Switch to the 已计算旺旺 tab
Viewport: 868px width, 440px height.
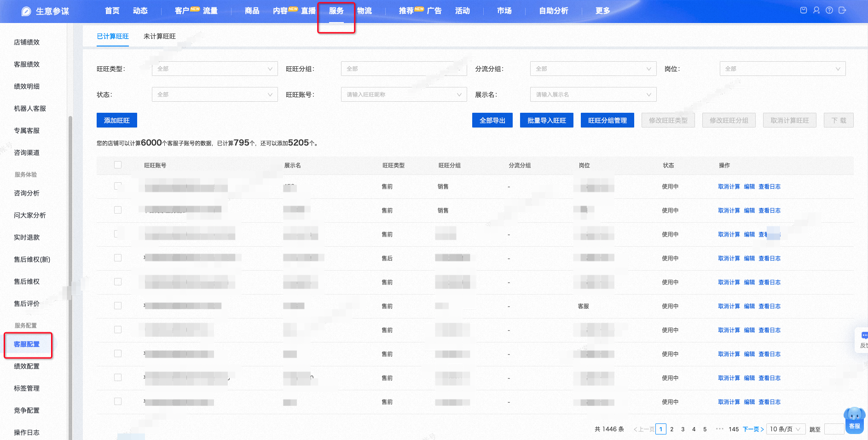click(x=113, y=36)
